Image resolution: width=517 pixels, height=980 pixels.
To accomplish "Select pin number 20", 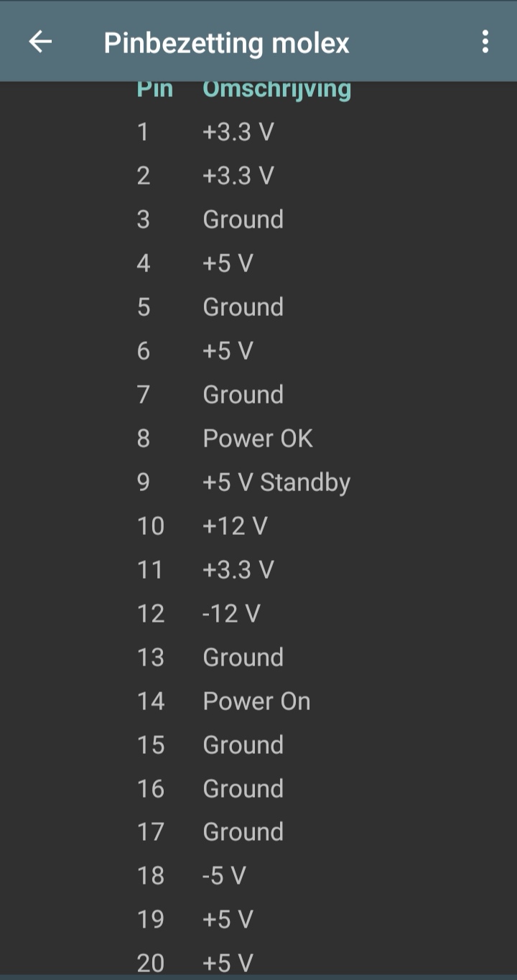I will [150, 963].
